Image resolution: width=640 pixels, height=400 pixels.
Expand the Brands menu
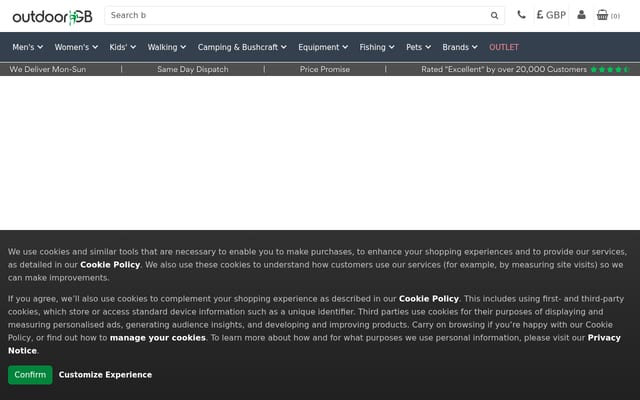click(x=460, y=47)
